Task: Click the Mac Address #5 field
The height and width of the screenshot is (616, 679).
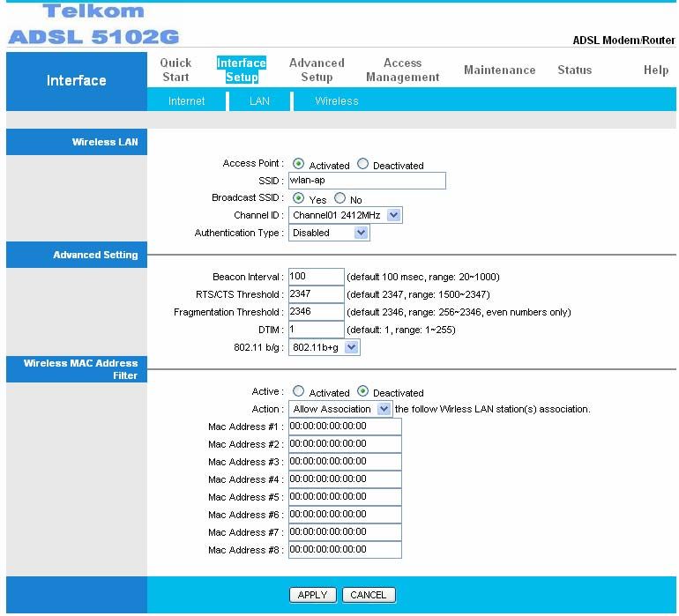Action: [345, 497]
